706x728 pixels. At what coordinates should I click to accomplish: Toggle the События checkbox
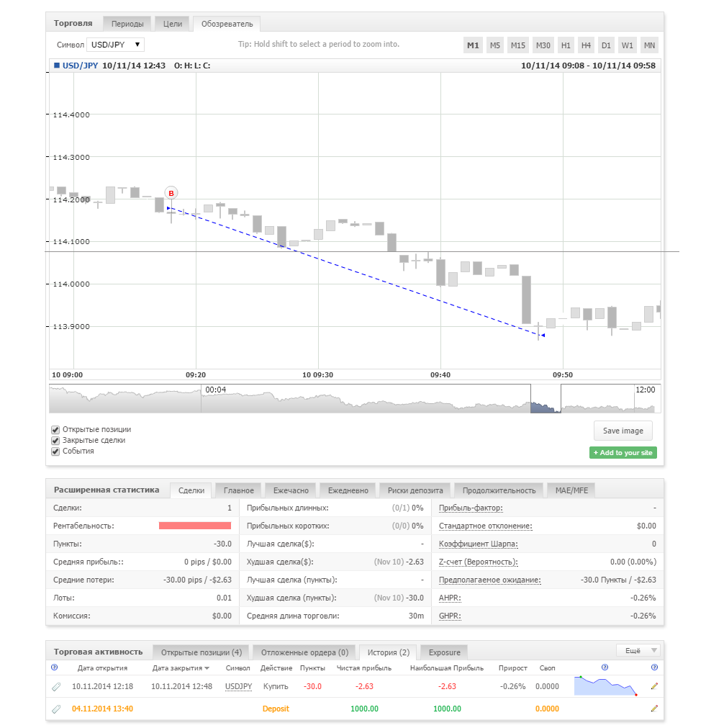pyautogui.click(x=55, y=451)
